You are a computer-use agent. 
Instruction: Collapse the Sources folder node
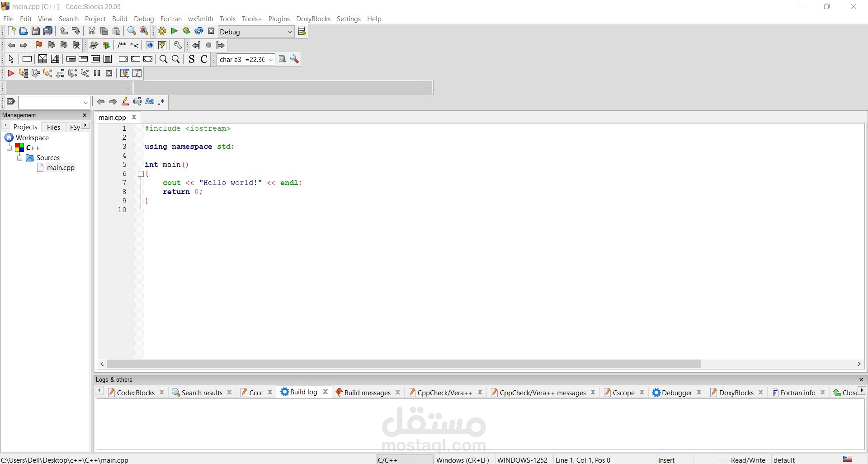(20, 158)
